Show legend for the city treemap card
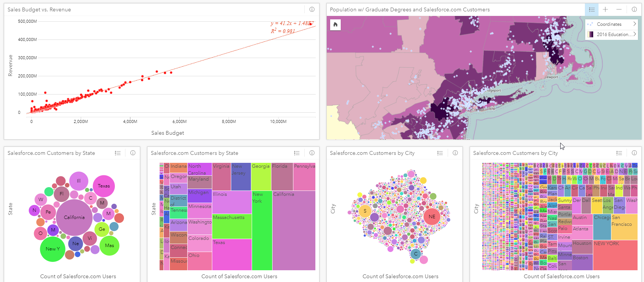Image resolution: width=644 pixels, height=282 pixels. point(619,153)
